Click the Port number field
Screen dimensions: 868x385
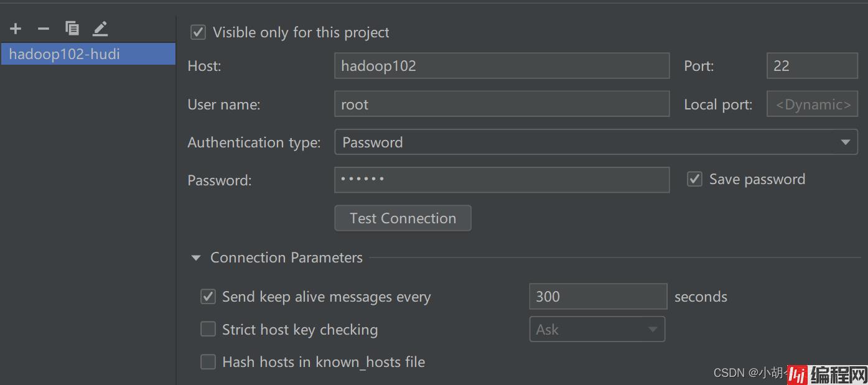click(x=811, y=66)
